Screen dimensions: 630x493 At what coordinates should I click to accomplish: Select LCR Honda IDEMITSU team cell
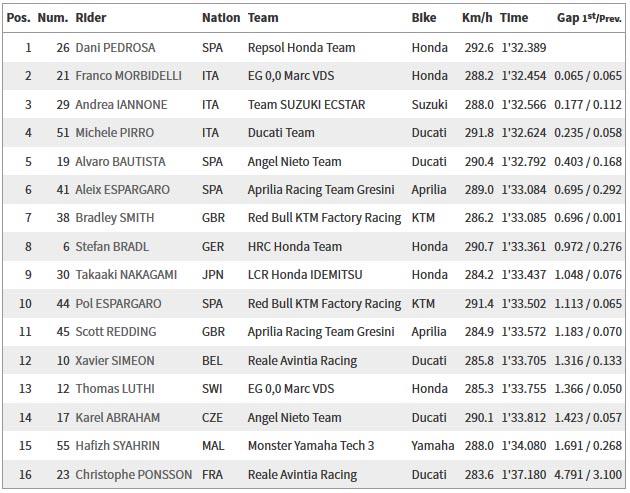[305, 275]
